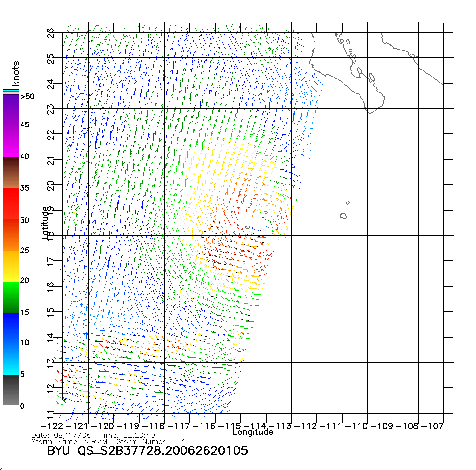Click the Latitude axis title

[x=45, y=223]
